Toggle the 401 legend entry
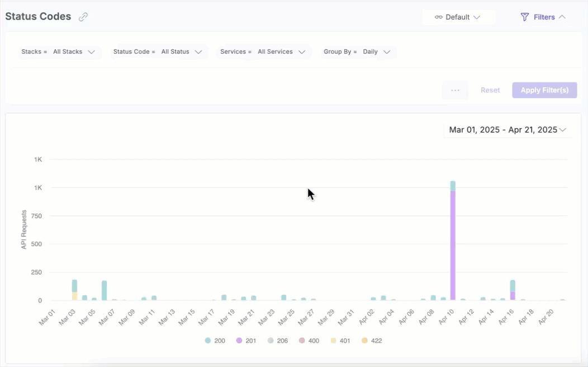 click(x=340, y=340)
